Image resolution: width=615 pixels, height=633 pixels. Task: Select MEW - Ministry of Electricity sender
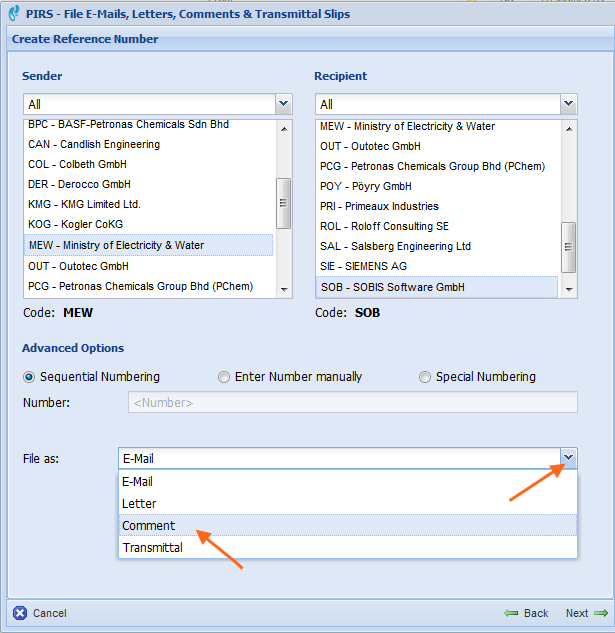(x=149, y=245)
